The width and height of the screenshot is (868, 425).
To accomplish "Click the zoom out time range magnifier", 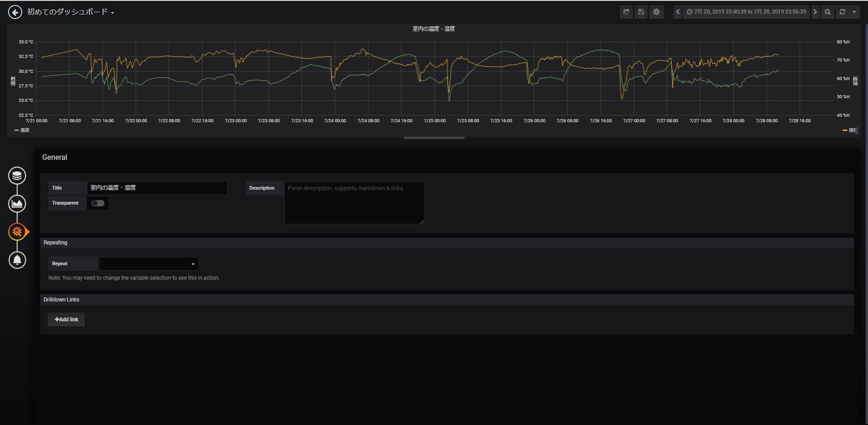I will pos(827,12).
